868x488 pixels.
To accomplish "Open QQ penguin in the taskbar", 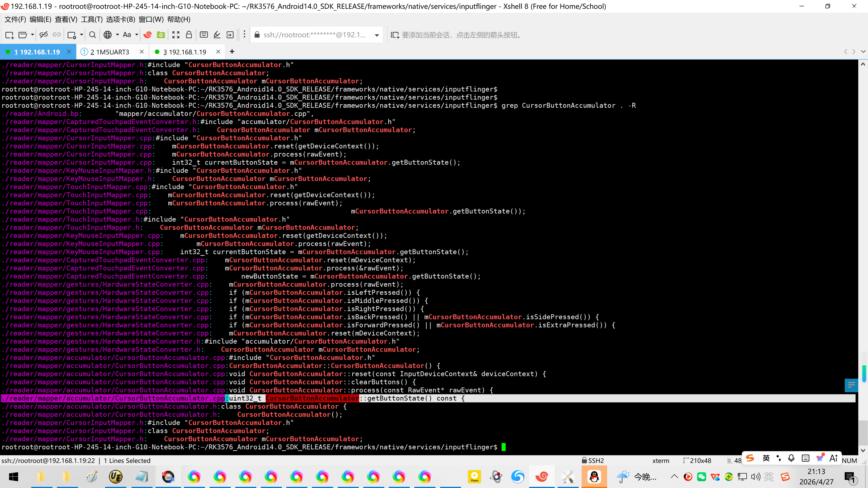I will 594,476.
